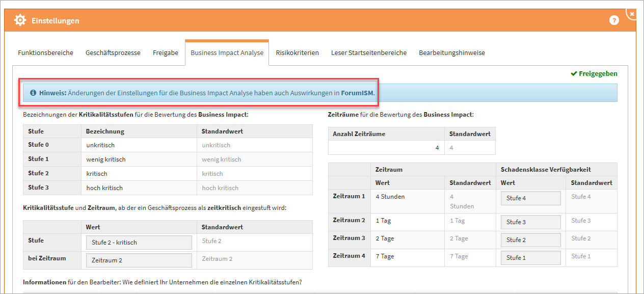
Task: Open the Stufe 4 dropdown for Zeitraum 1
Action: pos(530,198)
